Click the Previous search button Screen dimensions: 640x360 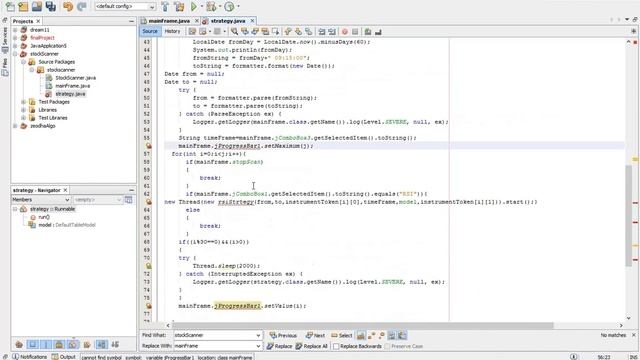283,336
